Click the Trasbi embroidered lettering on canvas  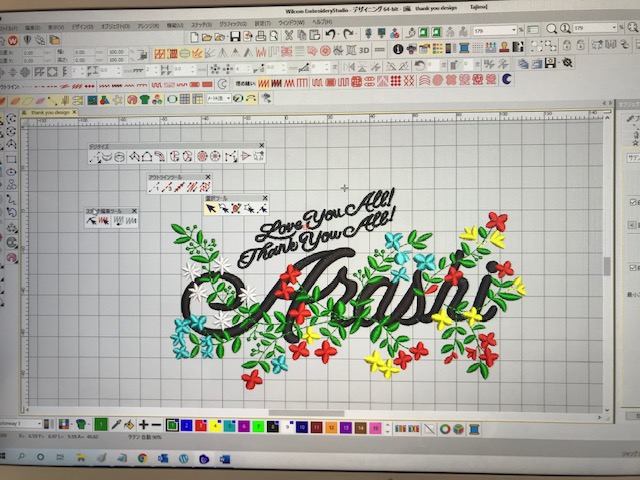(x=341, y=294)
